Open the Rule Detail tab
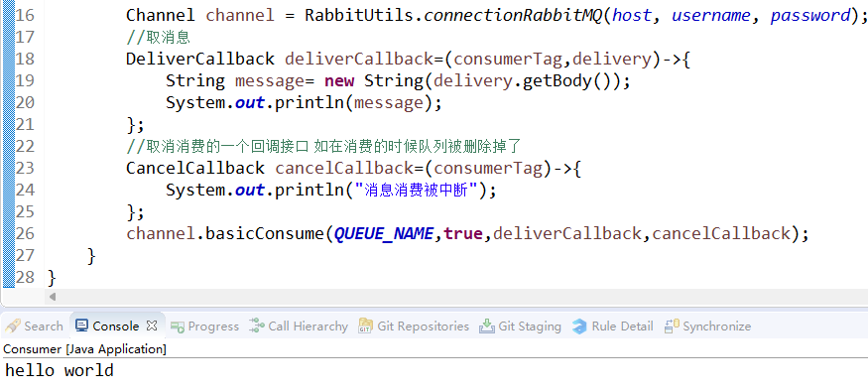Viewport: 868px width, 392px height. [613, 327]
